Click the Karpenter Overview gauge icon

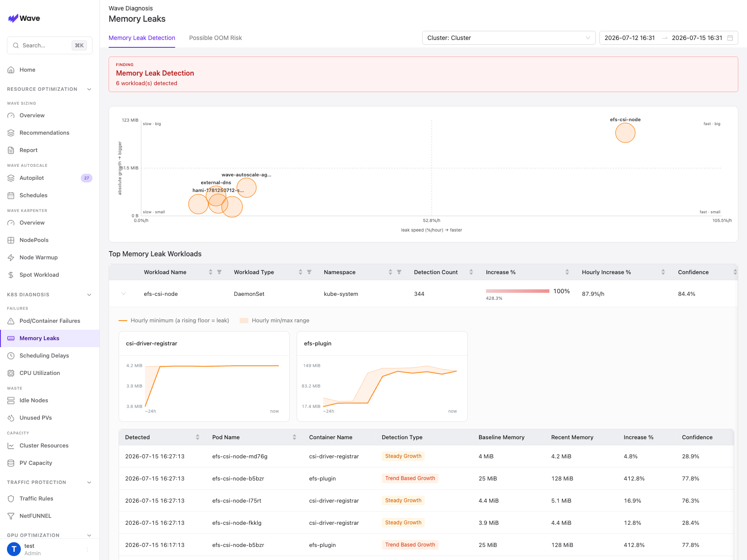tap(11, 223)
